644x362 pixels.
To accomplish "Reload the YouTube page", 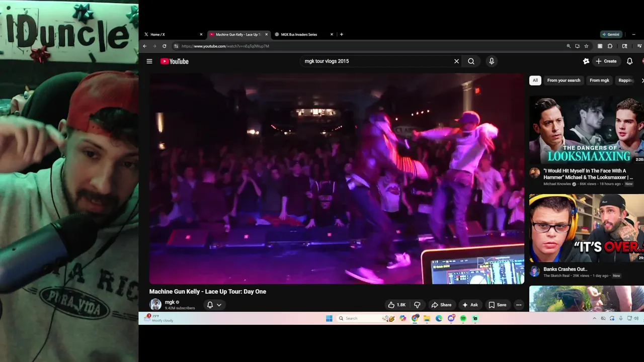I will [164, 46].
